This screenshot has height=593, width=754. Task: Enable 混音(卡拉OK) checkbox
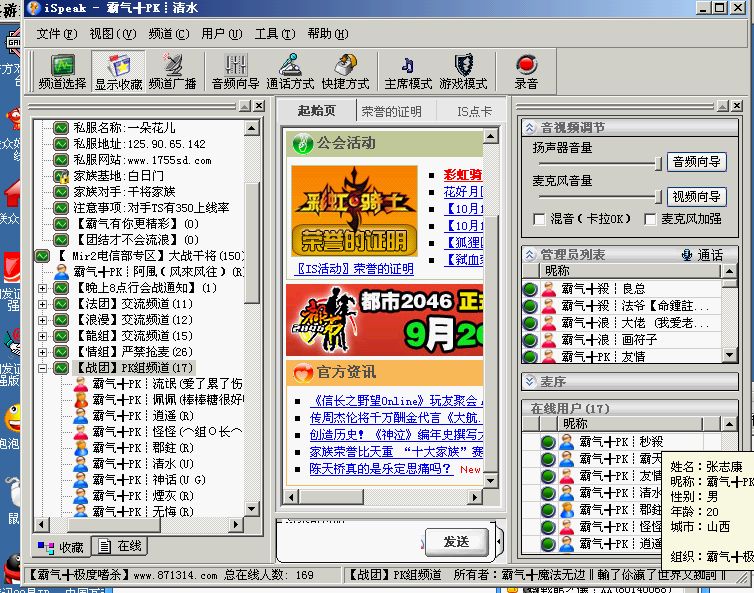(x=539, y=219)
